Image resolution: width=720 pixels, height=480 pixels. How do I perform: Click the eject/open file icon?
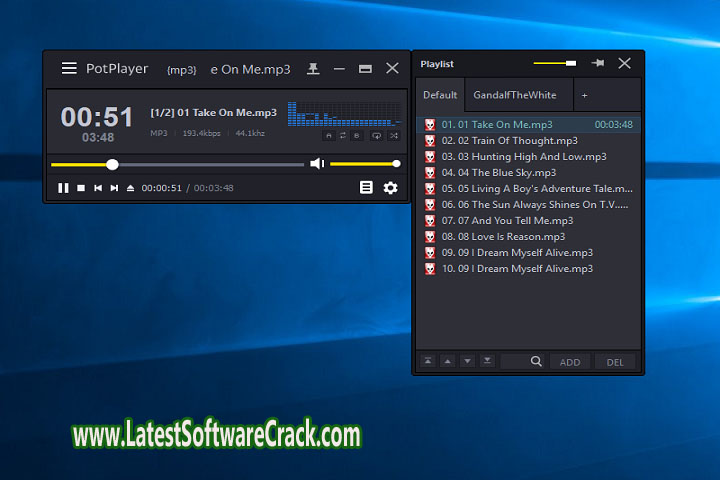click(130, 188)
